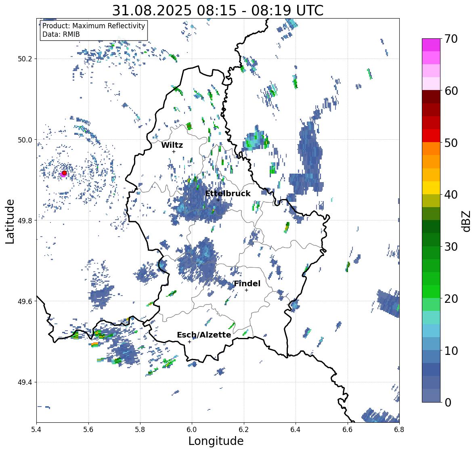Viewport: 476px width, 451px height.
Task: Click the Longitude axis label
Action: click(x=216, y=441)
